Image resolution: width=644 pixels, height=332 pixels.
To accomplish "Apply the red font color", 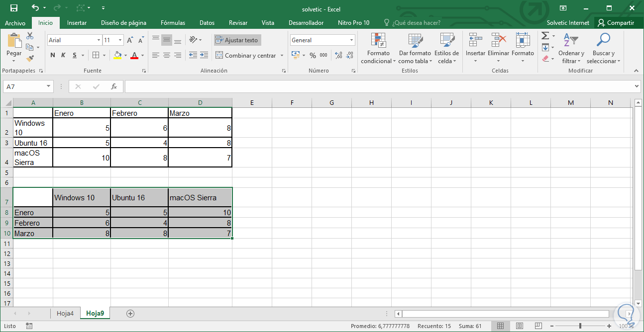I will [x=134, y=55].
